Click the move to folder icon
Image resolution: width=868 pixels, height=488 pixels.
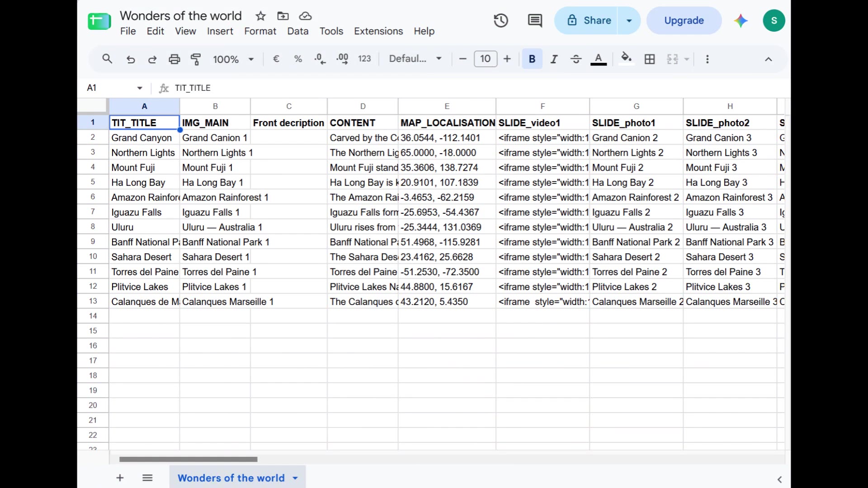coord(283,16)
